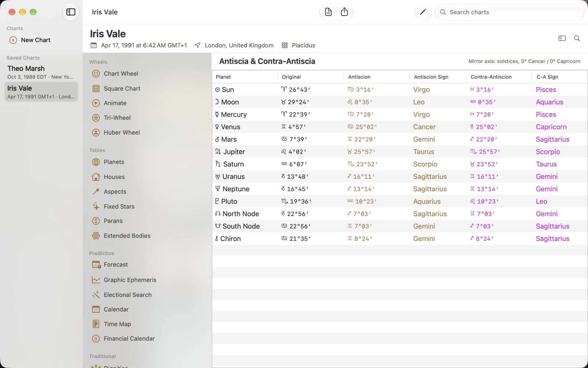Click the Antiscion column header
The image size is (588, 368).
pos(376,77)
